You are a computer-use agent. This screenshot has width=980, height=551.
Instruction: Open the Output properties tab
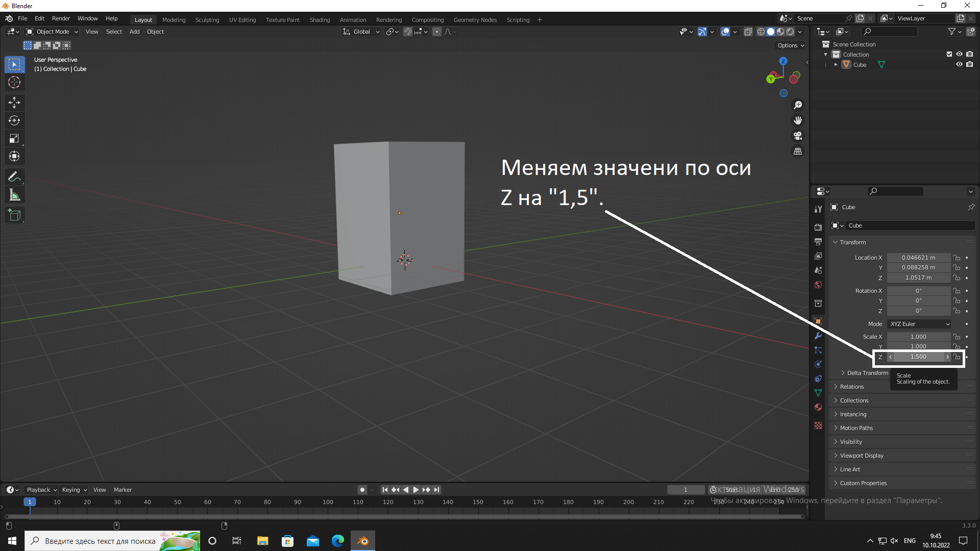tap(818, 241)
